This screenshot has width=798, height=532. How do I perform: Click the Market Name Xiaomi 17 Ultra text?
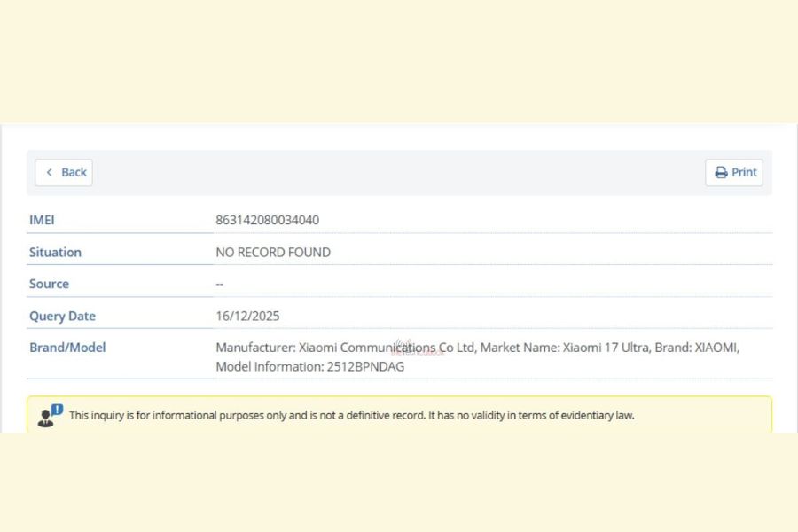[x=566, y=348]
